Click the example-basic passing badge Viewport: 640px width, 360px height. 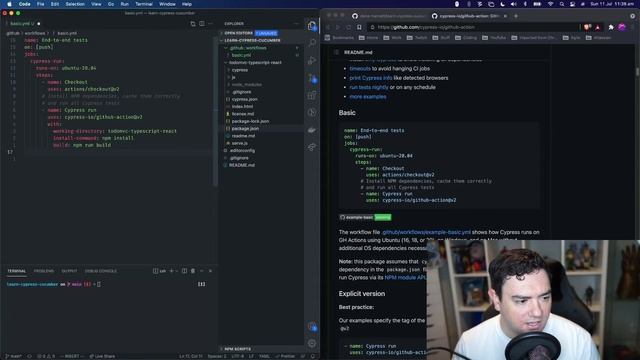point(365,218)
